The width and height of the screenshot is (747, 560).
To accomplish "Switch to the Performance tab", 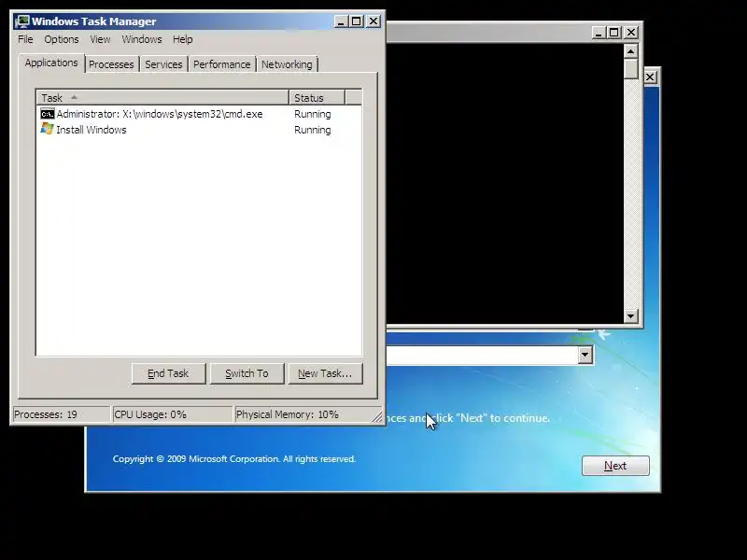I will [x=221, y=64].
